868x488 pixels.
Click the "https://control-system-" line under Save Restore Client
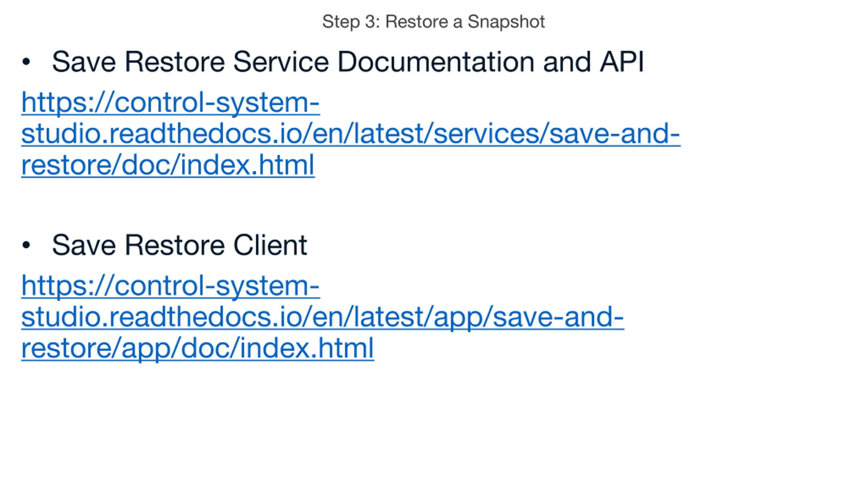[170, 286]
